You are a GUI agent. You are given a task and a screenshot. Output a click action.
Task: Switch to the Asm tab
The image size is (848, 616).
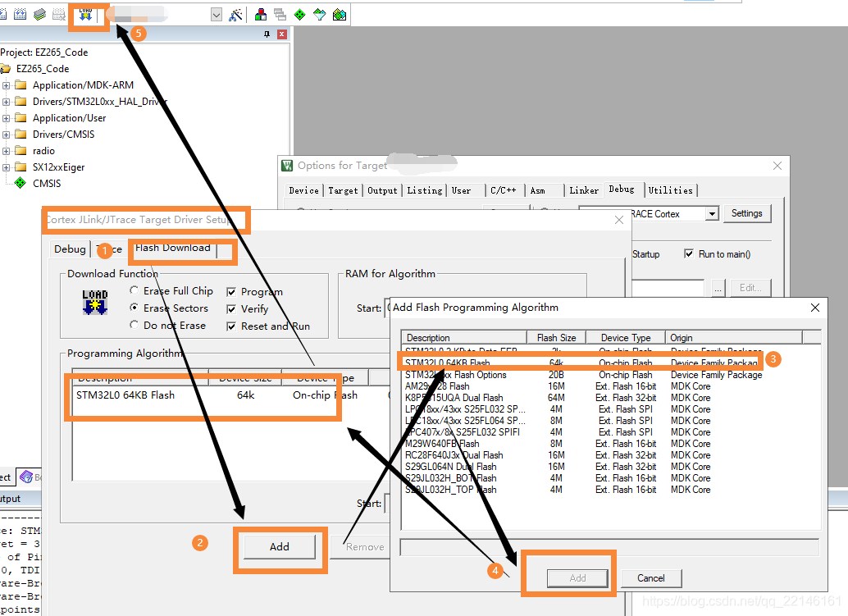pos(537,190)
